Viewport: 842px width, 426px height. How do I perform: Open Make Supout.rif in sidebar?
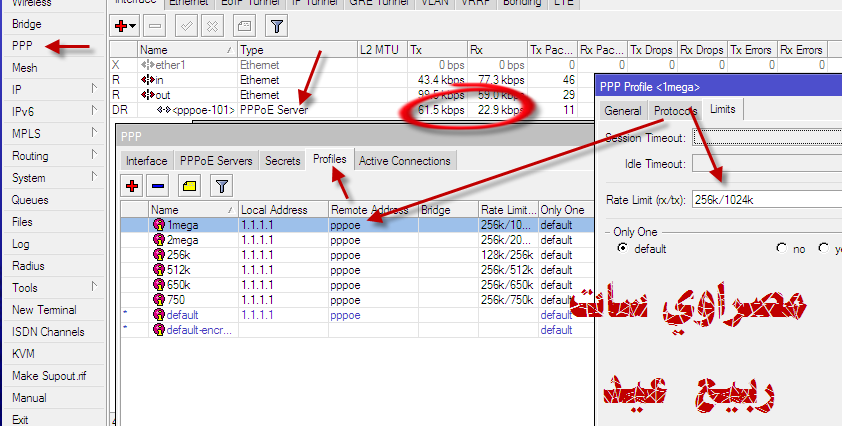point(49,376)
